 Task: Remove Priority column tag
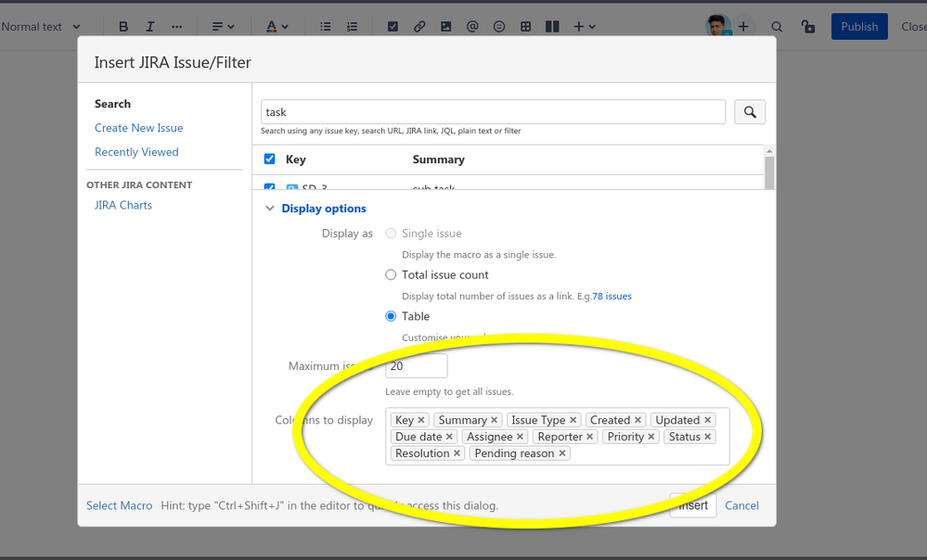(x=650, y=437)
